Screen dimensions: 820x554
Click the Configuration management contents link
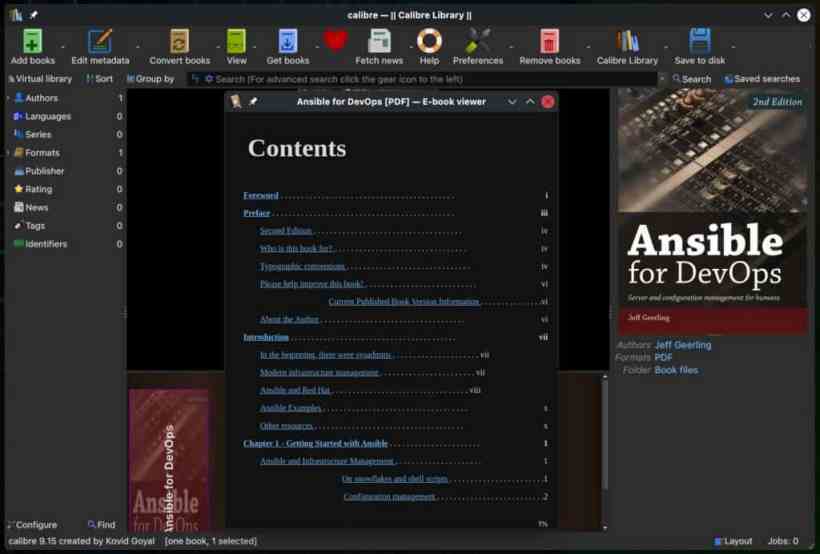click(389, 496)
